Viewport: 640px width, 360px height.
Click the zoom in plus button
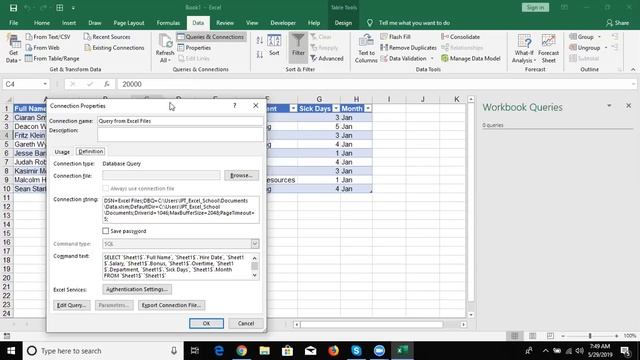click(616, 336)
